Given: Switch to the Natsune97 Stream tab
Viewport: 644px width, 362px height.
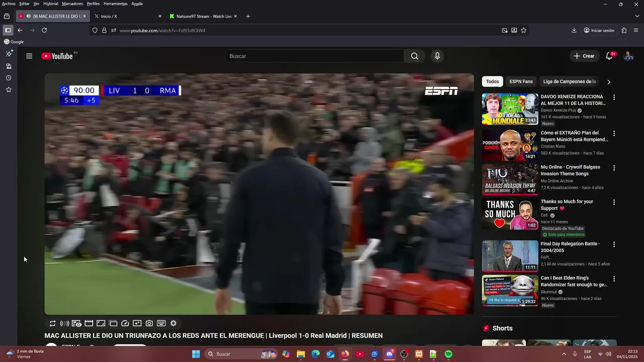Looking at the screenshot, I should (203, 16).
